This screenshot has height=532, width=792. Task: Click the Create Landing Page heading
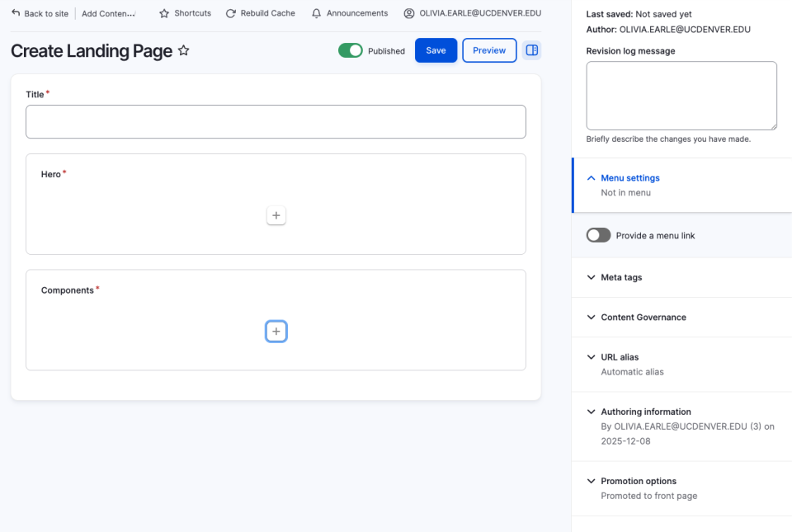92,51
